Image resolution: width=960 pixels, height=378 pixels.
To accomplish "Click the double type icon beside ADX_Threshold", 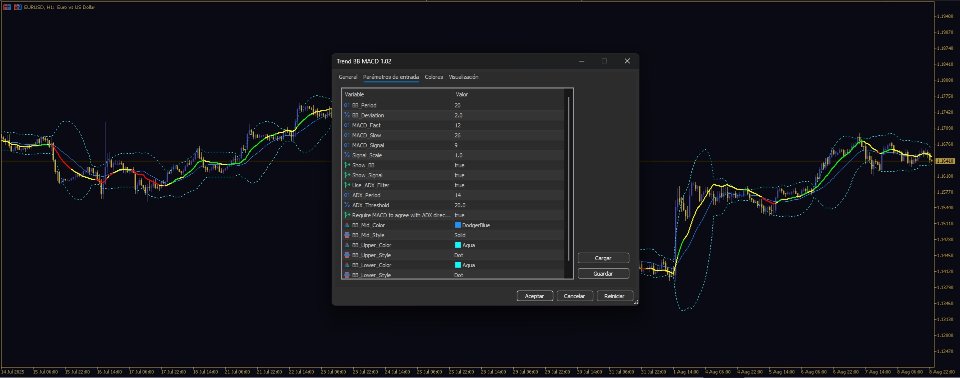I will tap(347, 205).
